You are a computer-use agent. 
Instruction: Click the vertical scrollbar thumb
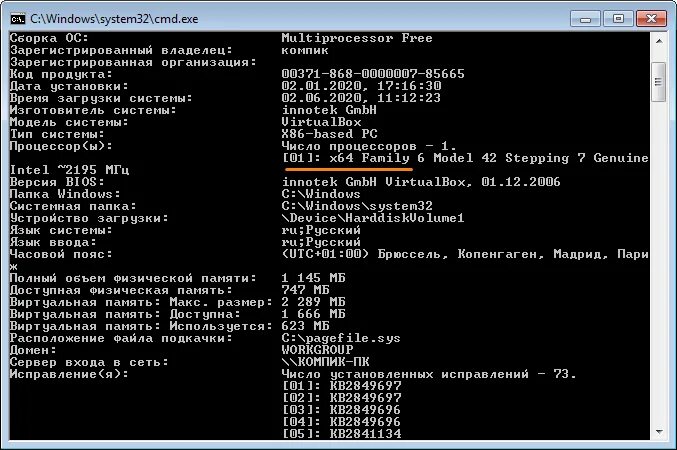click(659, 82)
